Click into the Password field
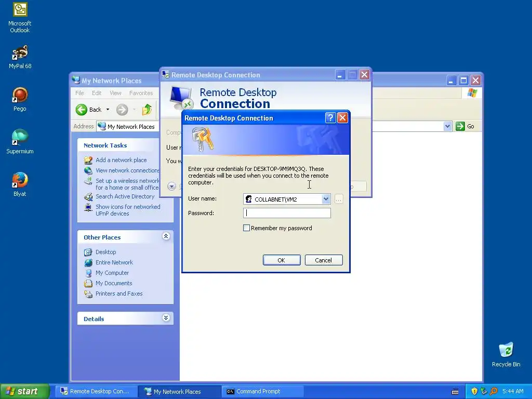Screen dimensions: 532x399 click(x=287, y=213)
